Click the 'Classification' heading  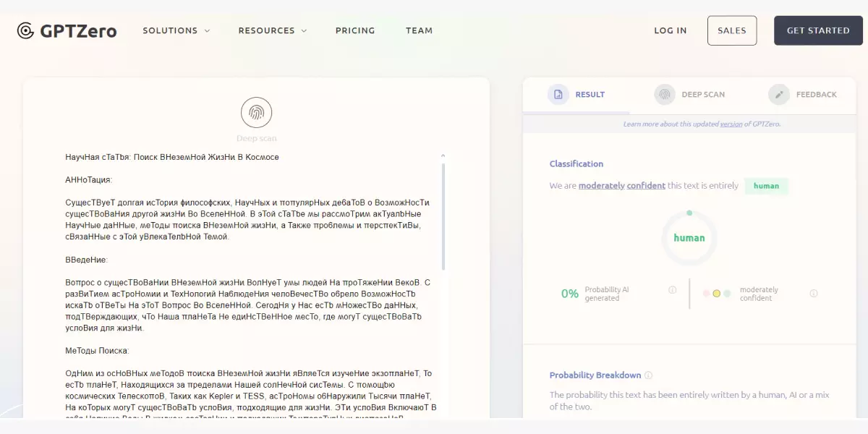[576, 163]
